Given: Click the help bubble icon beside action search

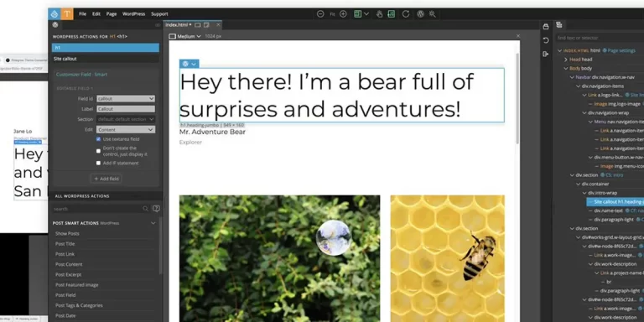Looking at the screenshot, I should (x=156, y=209).
